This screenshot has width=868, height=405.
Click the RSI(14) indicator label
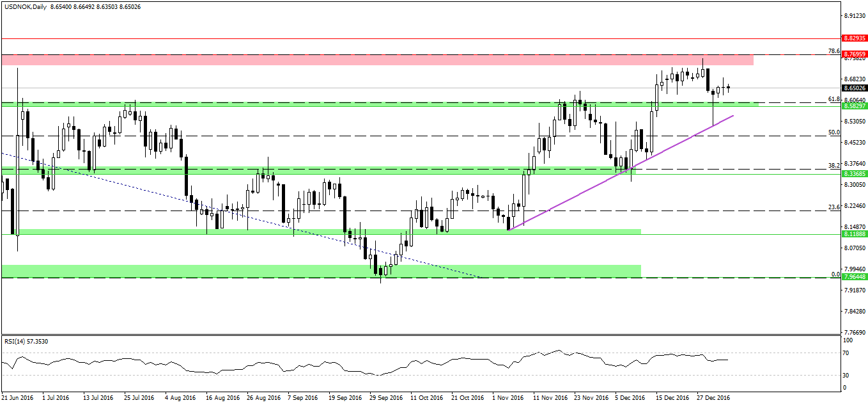26,341
